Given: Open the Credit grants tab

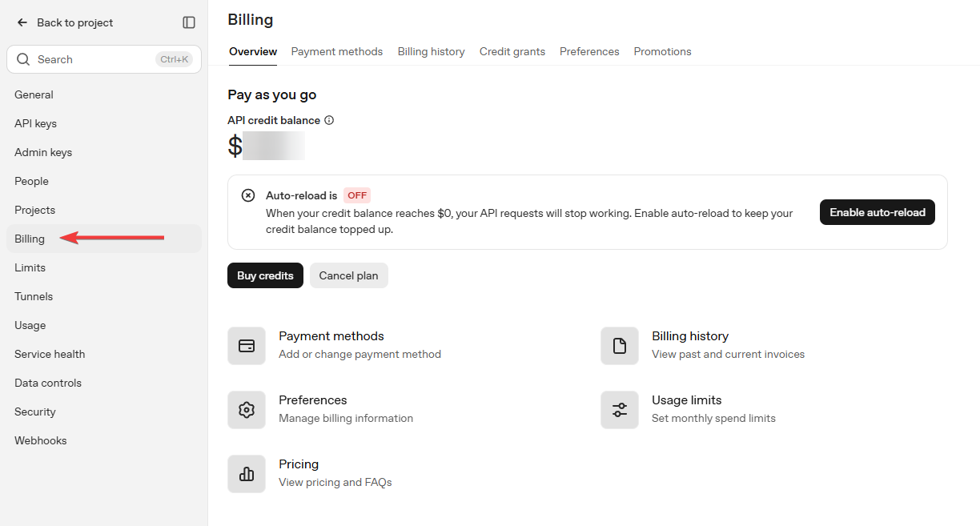Looking at the screenshot, I should [x=512, y=51].
